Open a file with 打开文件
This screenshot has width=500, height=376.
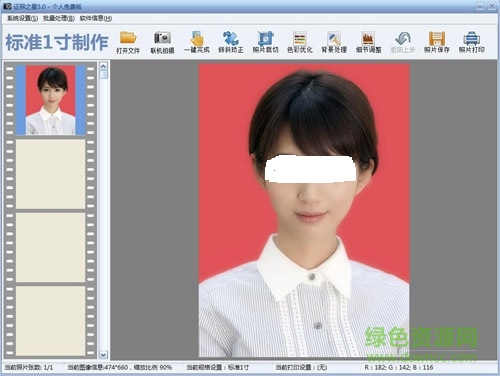(128, 42)
